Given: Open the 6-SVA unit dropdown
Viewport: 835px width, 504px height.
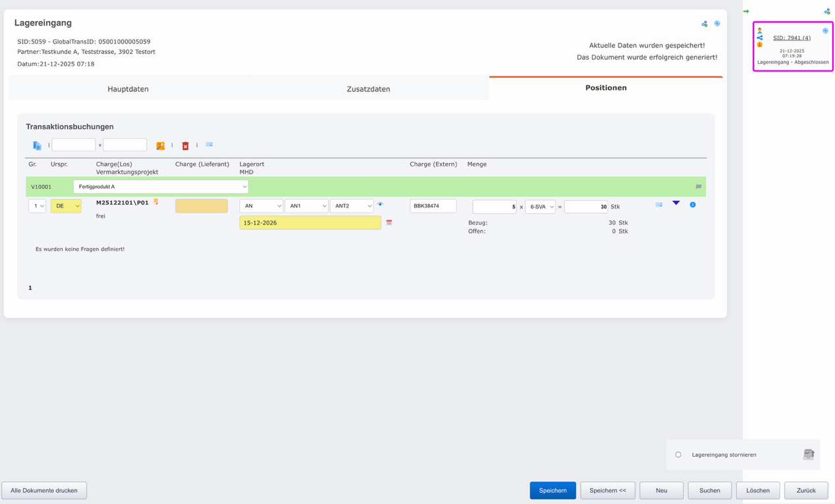Looking at the screenshot, I should click(540, 207).
